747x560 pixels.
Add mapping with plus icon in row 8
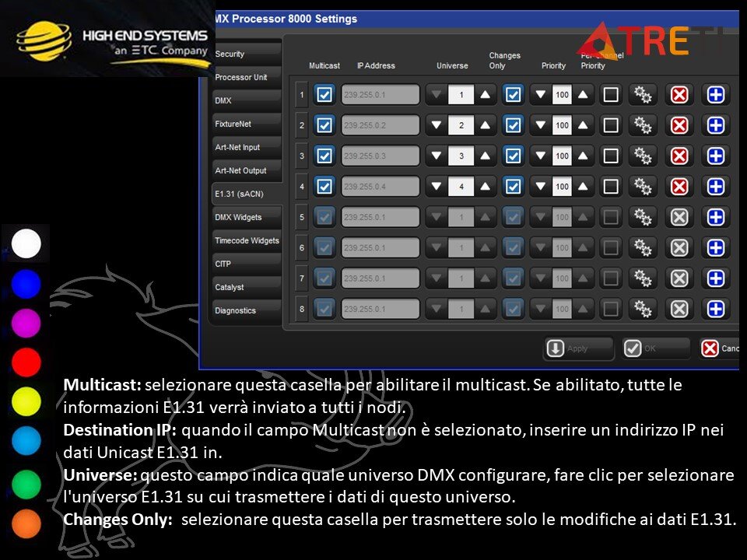716,309
